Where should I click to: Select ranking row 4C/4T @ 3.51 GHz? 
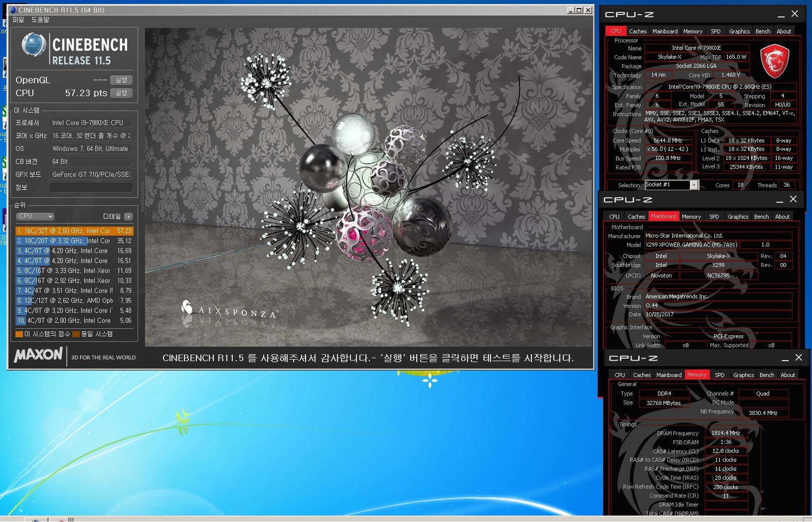[74, 290]
